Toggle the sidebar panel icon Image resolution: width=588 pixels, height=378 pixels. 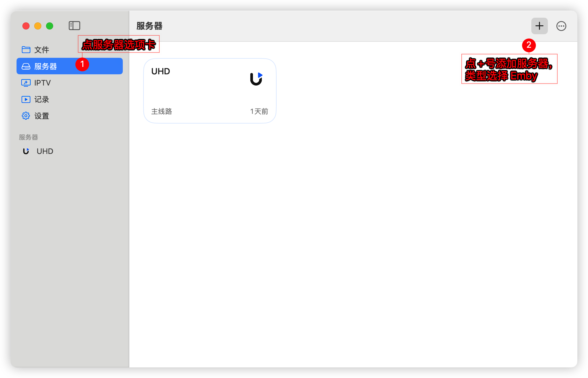pos(74,26)
